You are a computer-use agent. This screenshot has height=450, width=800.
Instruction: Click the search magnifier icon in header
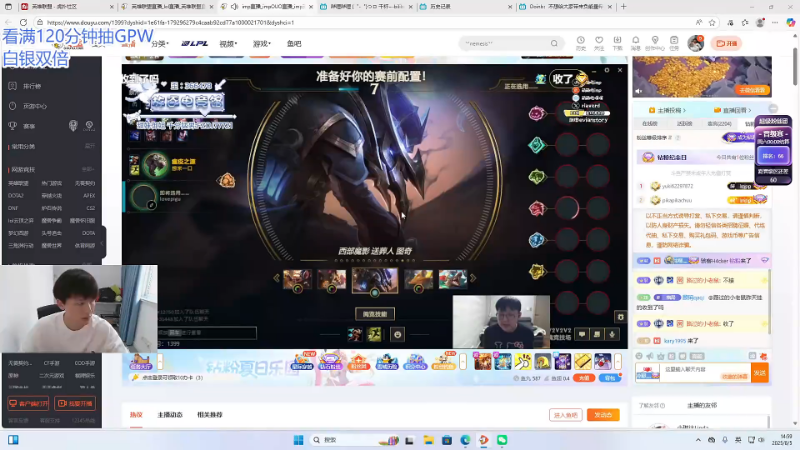pos(554,43)
